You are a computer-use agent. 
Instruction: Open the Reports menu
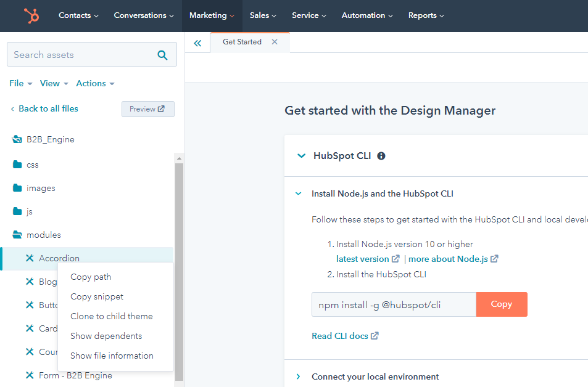pos(426,15)
